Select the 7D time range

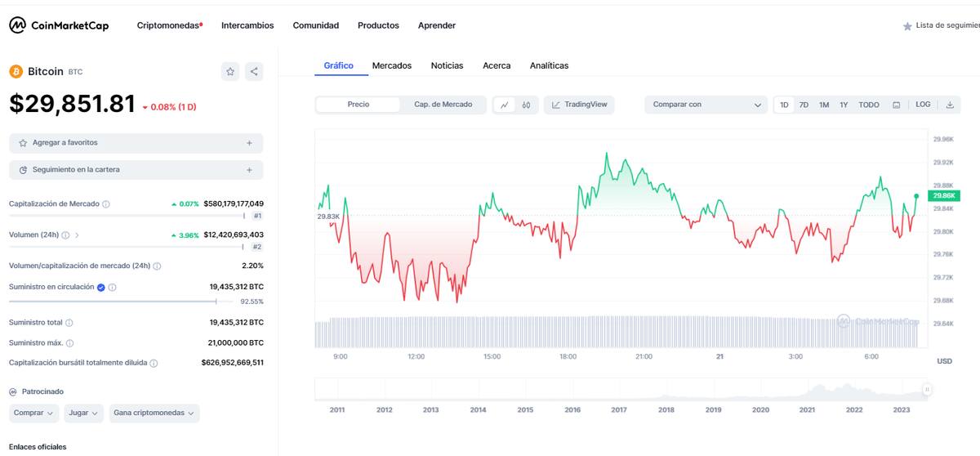point(804,105)
